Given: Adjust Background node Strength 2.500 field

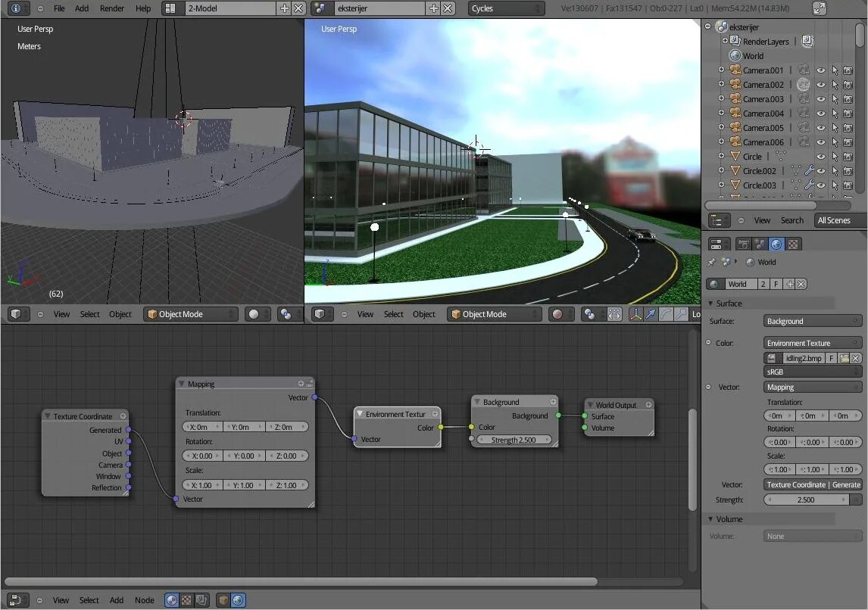Looking at the screenshot, I should [x=514, y=440].
